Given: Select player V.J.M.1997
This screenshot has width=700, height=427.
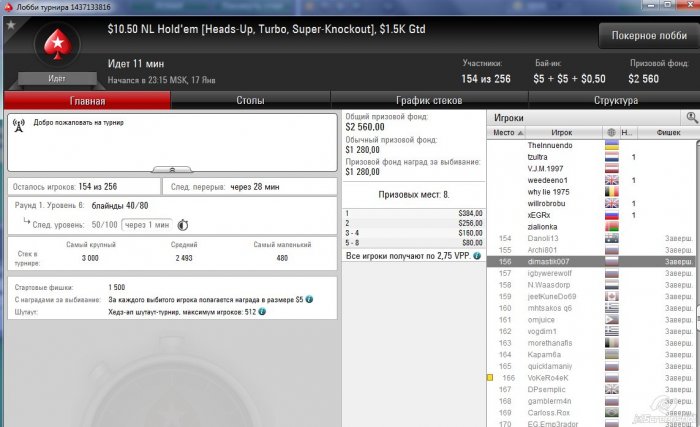Looking at the screenshot, I should click(545, 168).
